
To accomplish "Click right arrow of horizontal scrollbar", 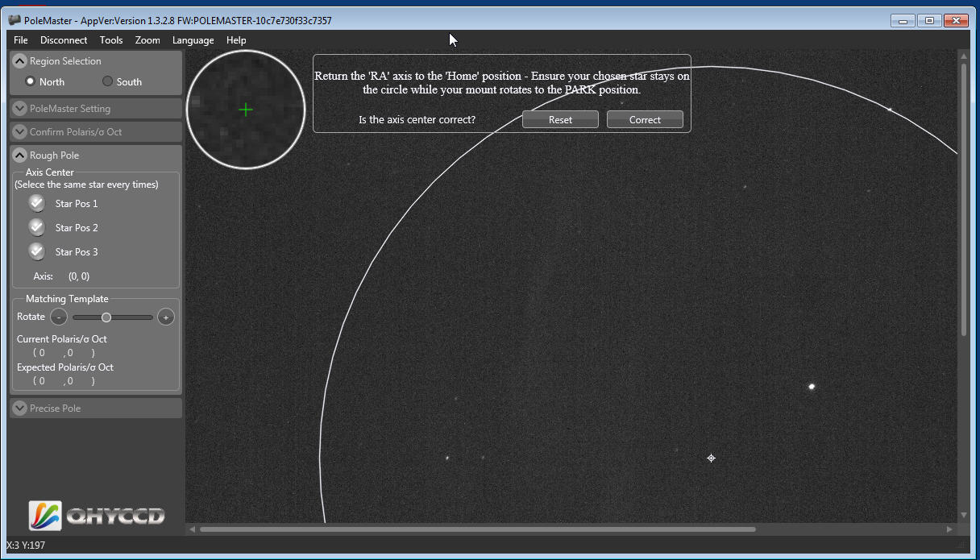I will [x=949, y=529].
